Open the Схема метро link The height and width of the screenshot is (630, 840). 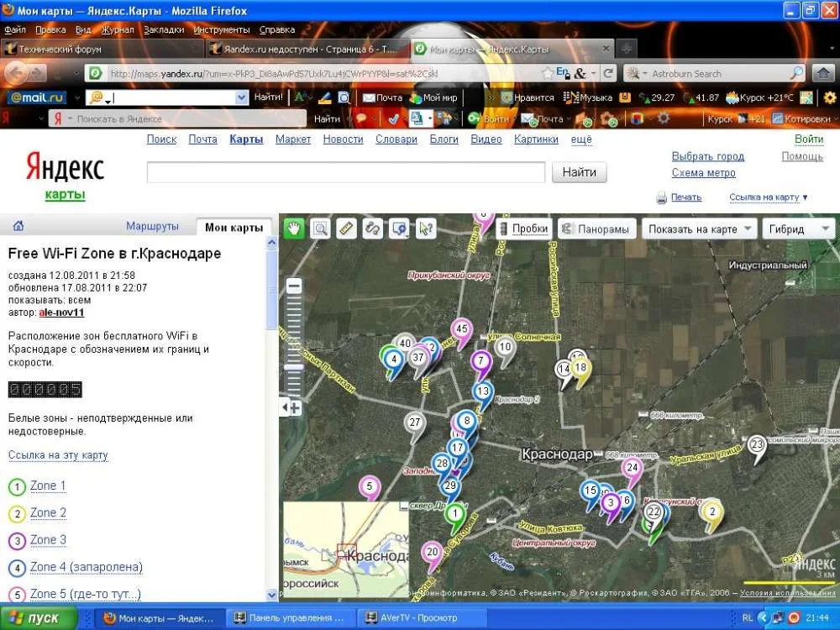click(x=703, y=172)
